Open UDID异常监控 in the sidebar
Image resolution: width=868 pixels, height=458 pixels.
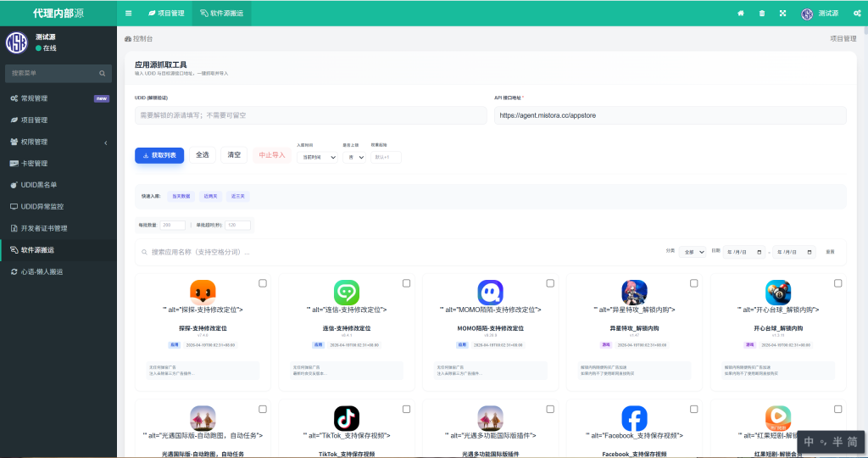58,207
